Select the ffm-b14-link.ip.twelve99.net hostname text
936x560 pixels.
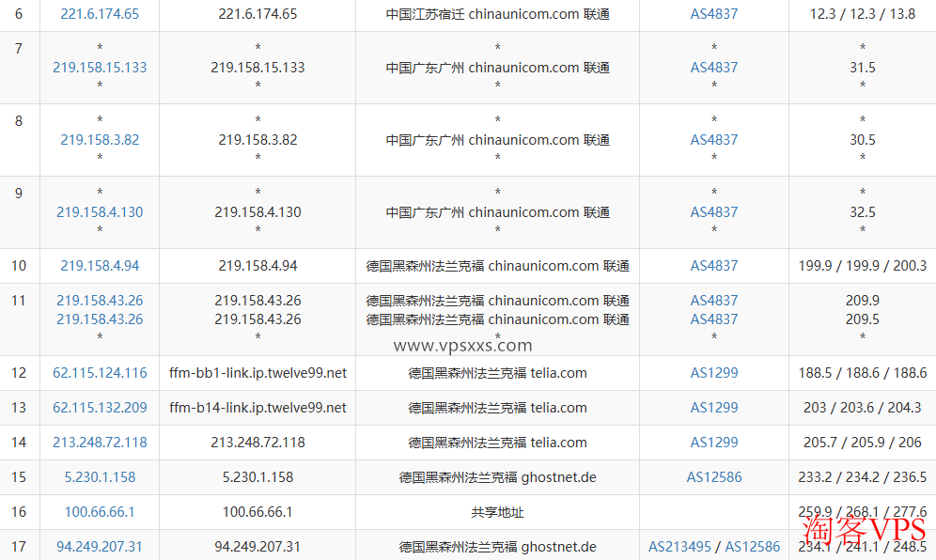(x=257, y=408)
